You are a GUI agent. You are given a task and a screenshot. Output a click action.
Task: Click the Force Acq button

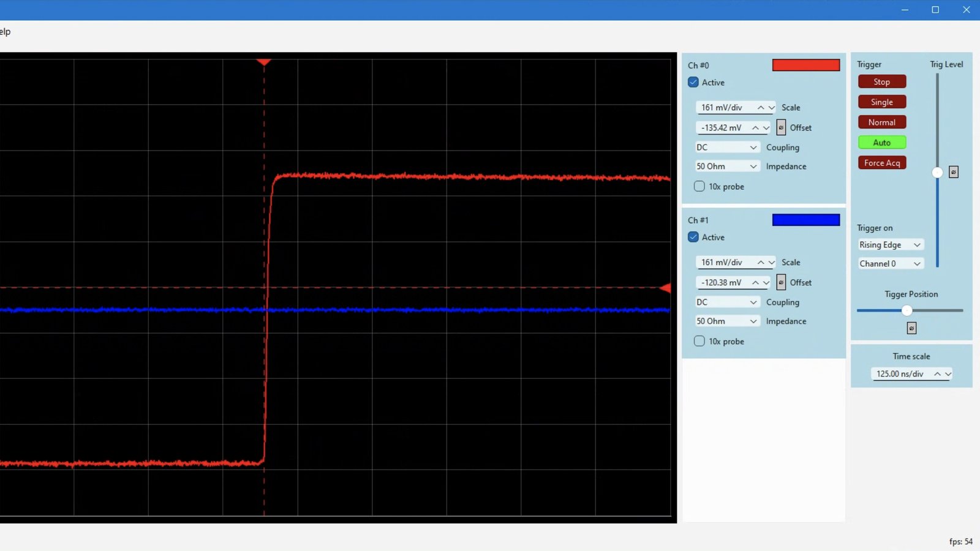pyautogui.click(x=882, y=163)
